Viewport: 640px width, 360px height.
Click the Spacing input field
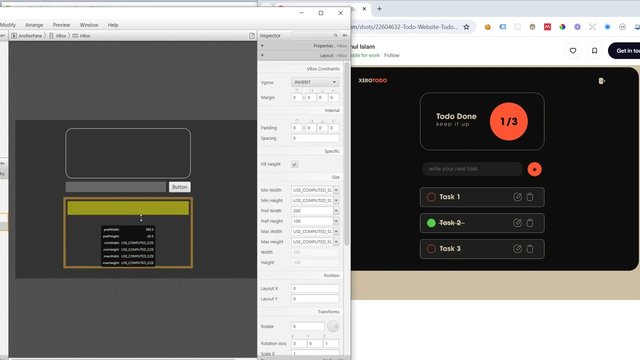coord(315,138)
